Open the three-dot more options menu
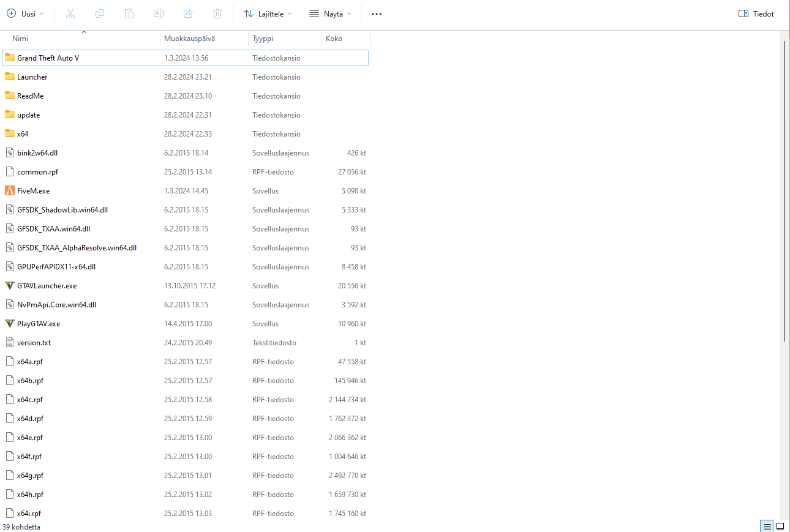The image size is (790, 532). (x=377, y=13)
